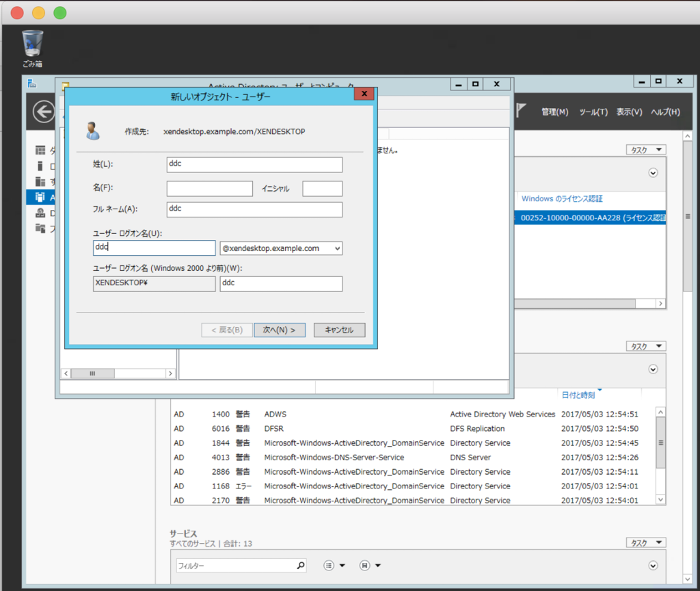The height and width of the screenshot is (591, 700).
Task: Select the event row with ID 2886
Action: [x=412, y=471]
